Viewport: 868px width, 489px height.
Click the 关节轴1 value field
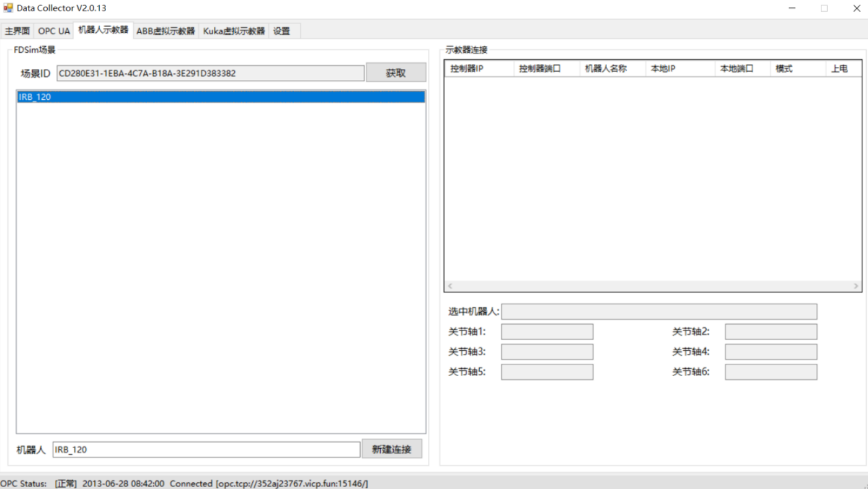tap(547, 332)
